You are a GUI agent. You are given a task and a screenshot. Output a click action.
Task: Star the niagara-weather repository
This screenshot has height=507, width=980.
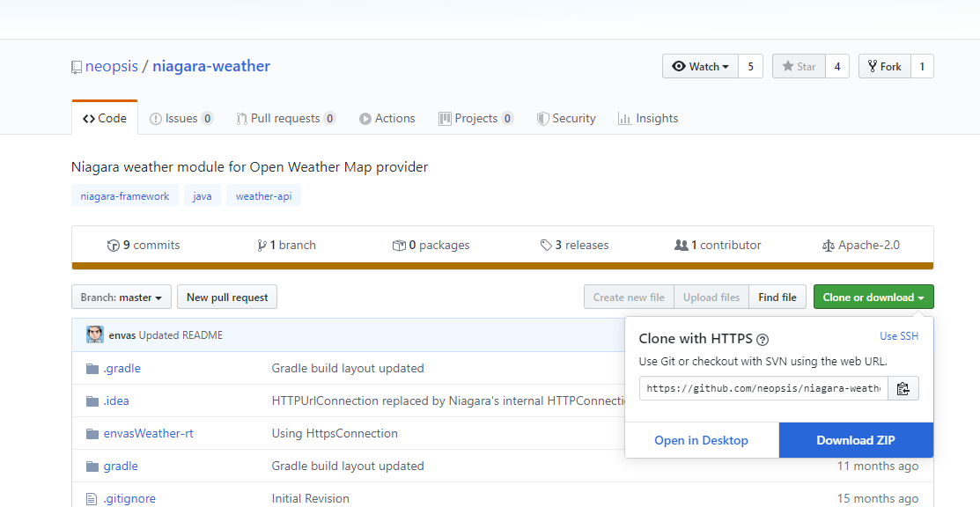798,65
